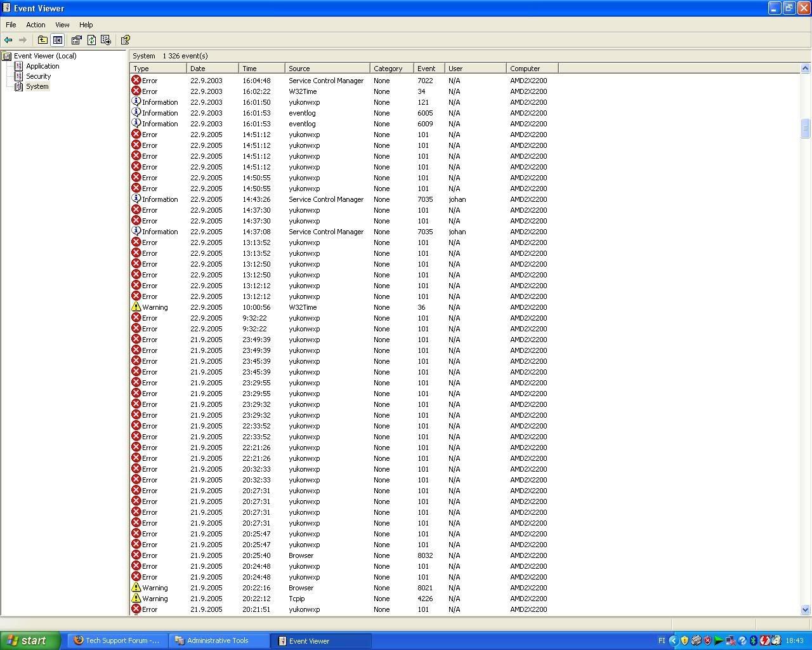Image resolution: width=812 pixels, height=650 pixels.
Task: Collapse tray icons with the arrow button
Action: pos(674,640)
